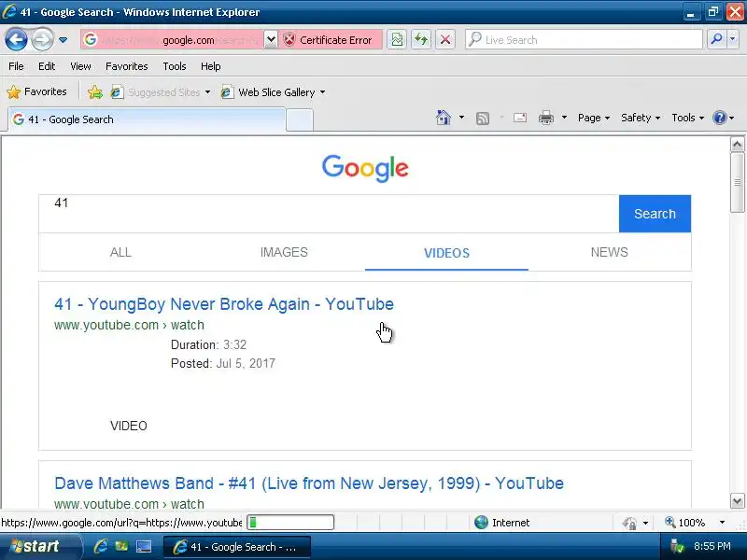Go back with the Back arrow button

pos(16,39)
